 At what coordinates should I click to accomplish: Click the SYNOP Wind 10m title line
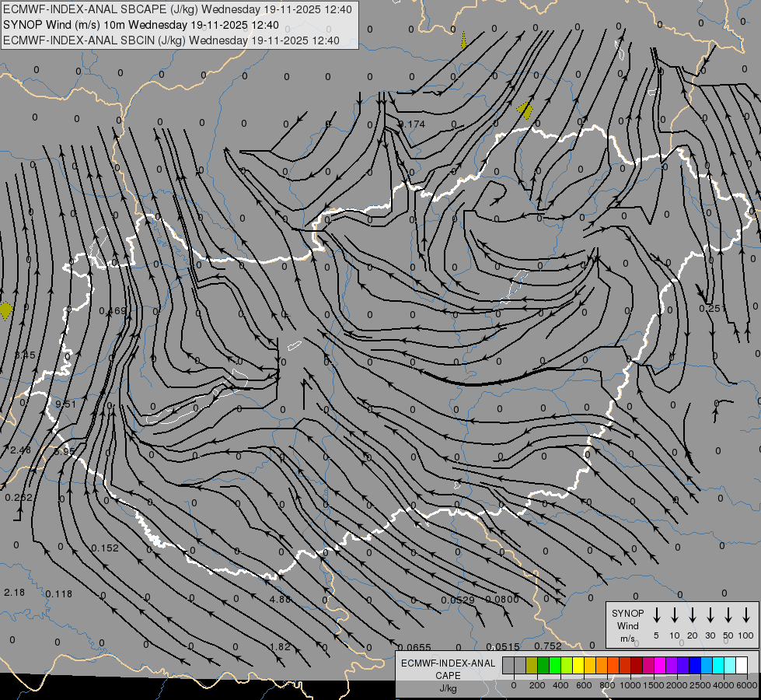tap(141, 25)
